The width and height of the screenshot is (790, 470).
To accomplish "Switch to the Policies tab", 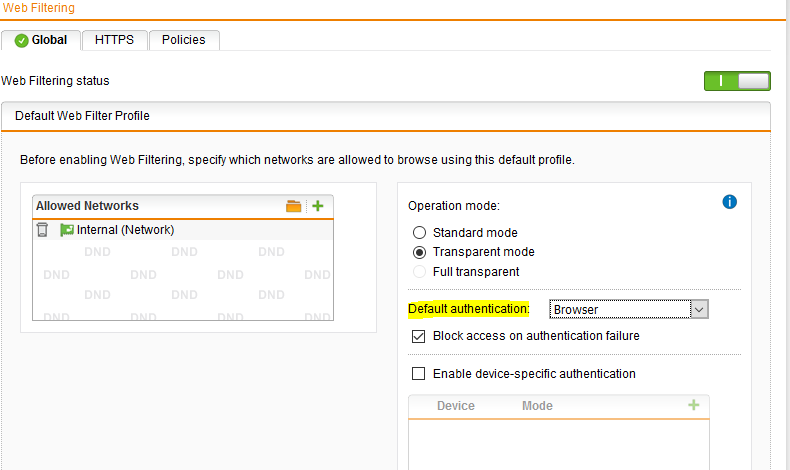I will (184, 40).
